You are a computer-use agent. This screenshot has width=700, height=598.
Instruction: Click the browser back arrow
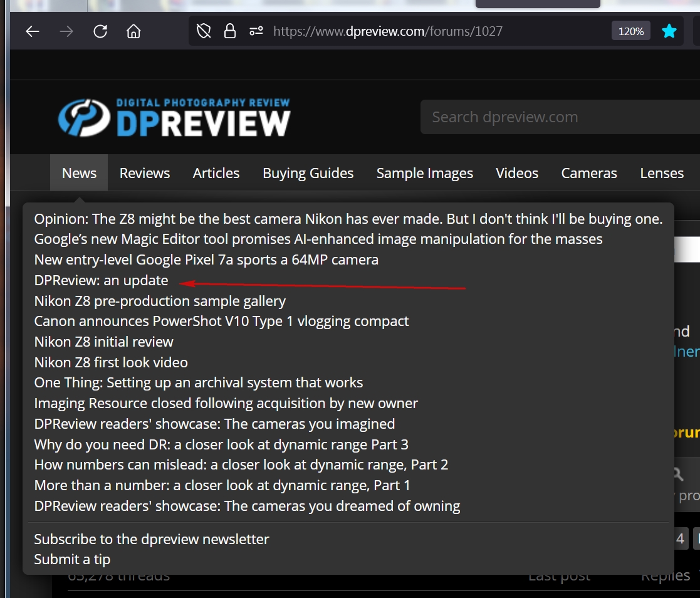coord(33,31)
